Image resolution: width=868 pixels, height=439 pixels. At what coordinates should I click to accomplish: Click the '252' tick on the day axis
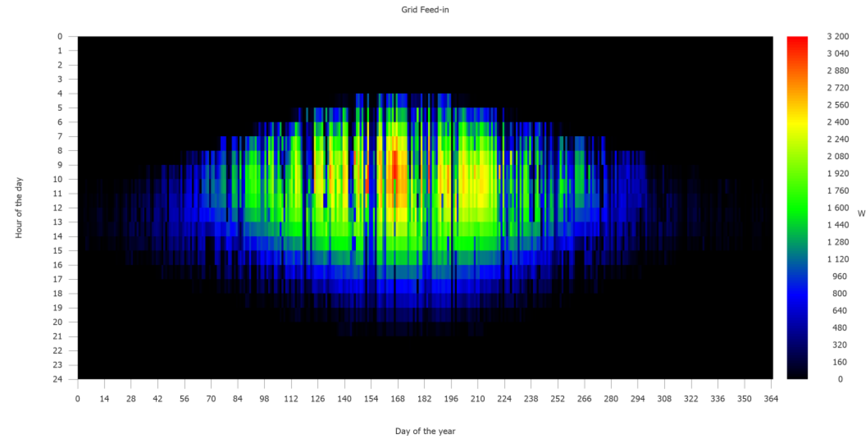(x=557, y=399)
